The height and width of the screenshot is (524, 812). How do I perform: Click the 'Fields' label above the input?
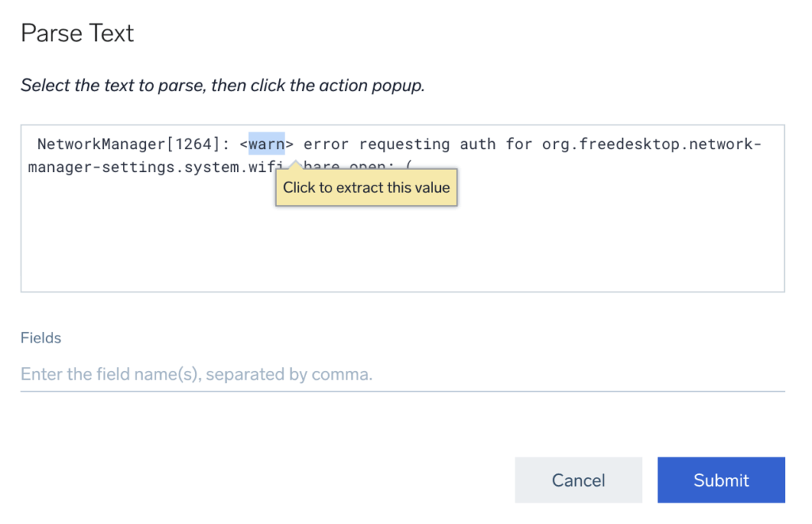coord(40,338)
